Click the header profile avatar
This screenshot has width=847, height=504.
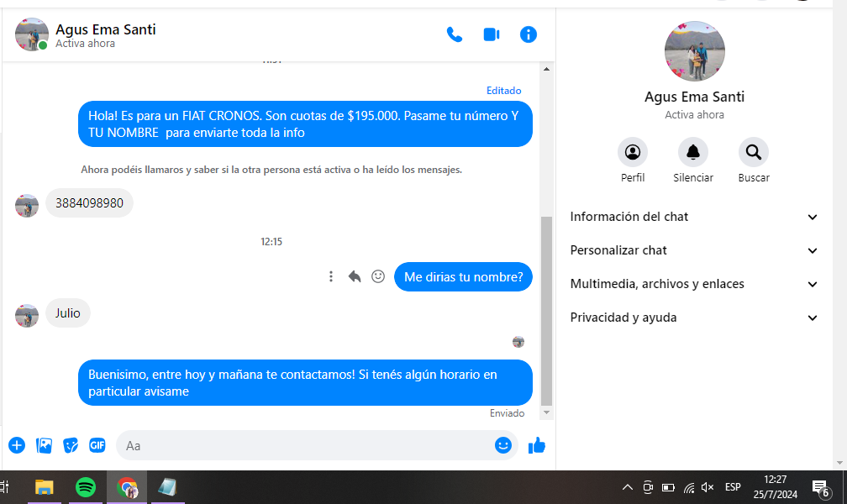[x=31, y=34]
